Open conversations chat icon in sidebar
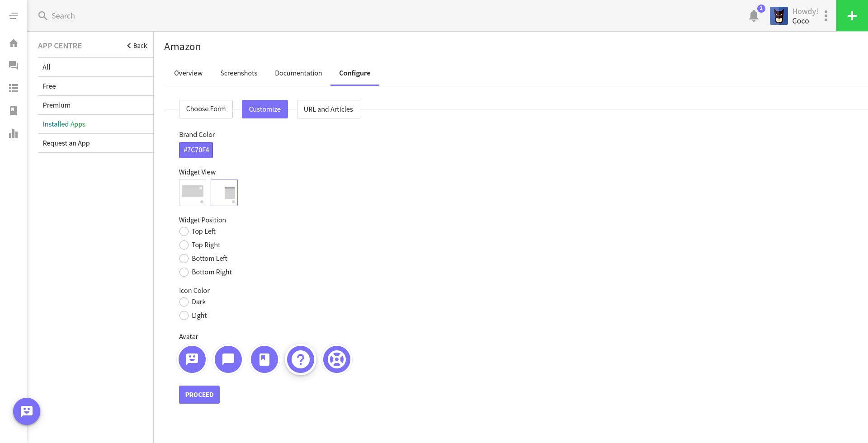This screenshot has height=443, width=868. [x=14, y=66]
